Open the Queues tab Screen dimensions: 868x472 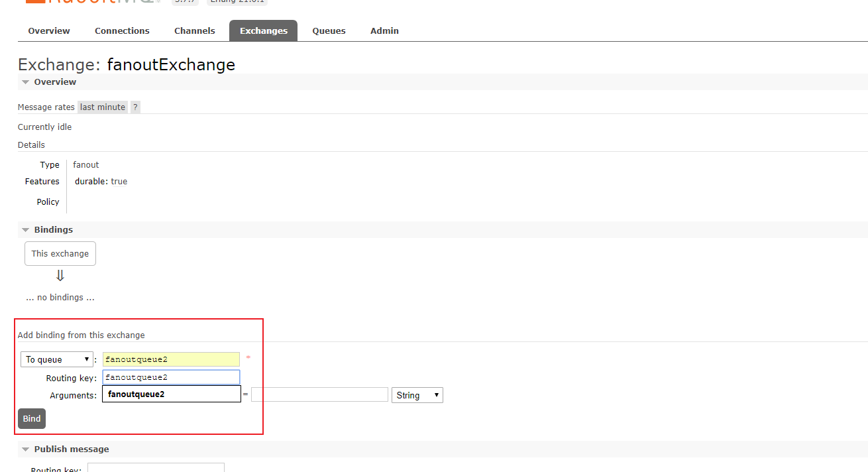click(x=329, y=30)
